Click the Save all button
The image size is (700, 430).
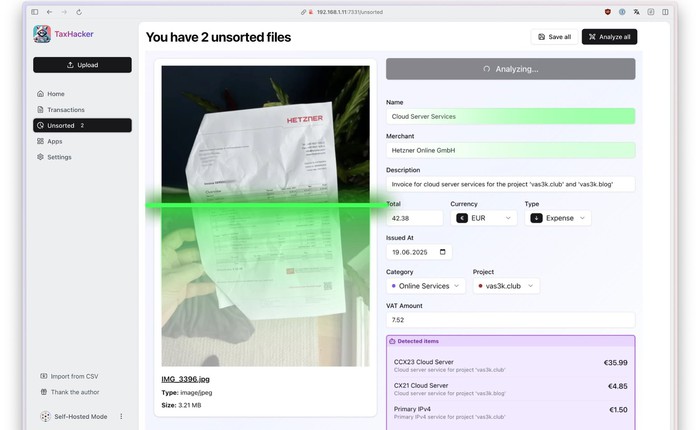[x=554, y=37]
